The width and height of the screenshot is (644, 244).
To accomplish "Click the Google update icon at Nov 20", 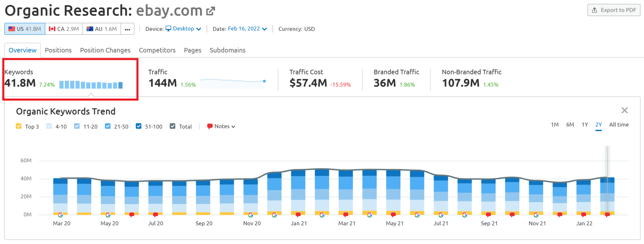I will pyautogui.click(x=251, y=215).
